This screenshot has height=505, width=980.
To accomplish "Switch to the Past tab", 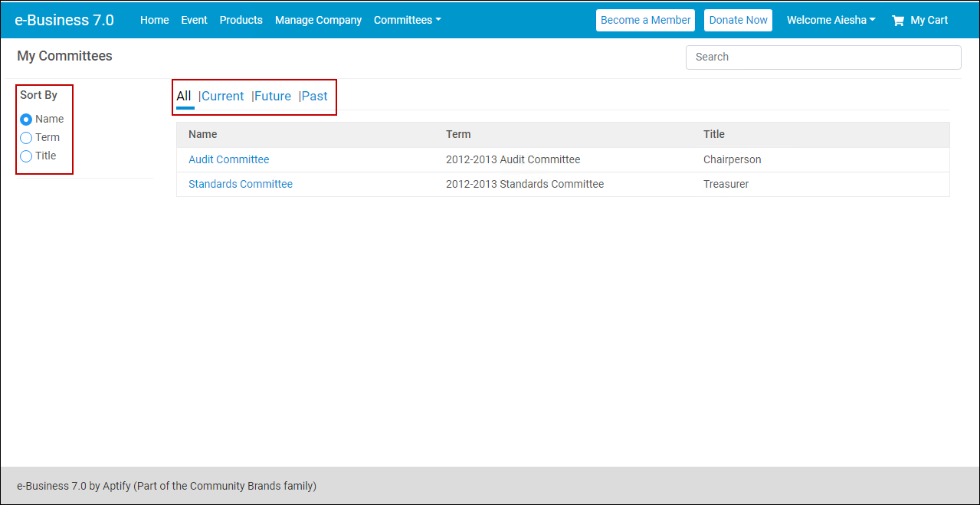I will coord(315,96).
